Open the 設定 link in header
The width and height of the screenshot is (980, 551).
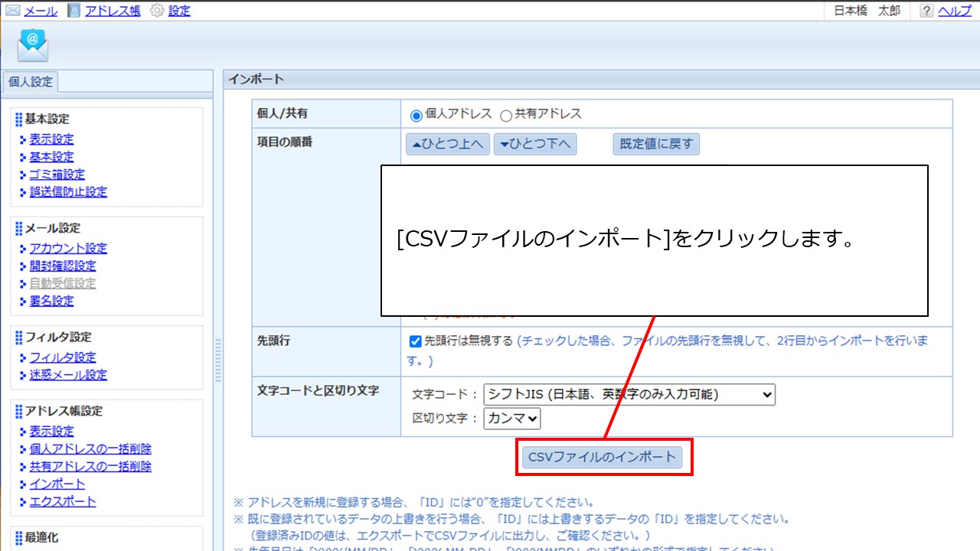coord(179,11)
